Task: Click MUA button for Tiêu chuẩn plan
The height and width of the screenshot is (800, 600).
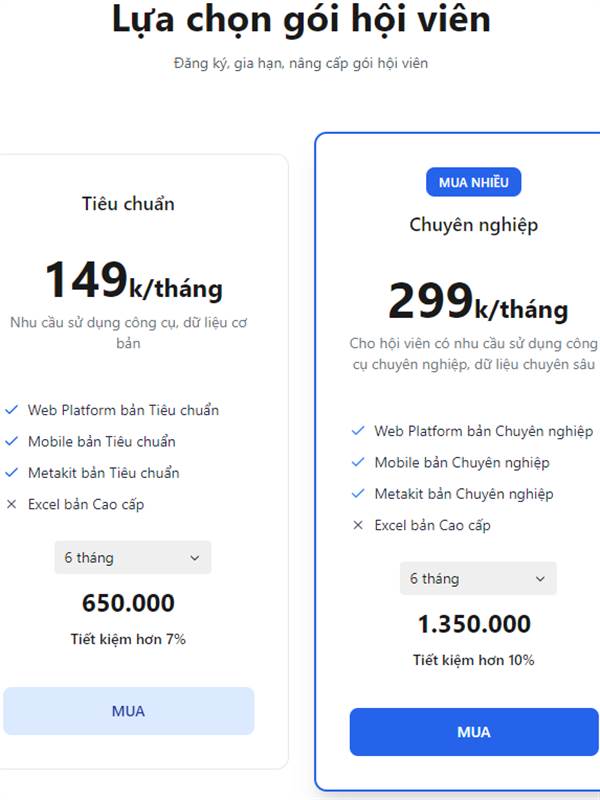Action: click(129, 711)
